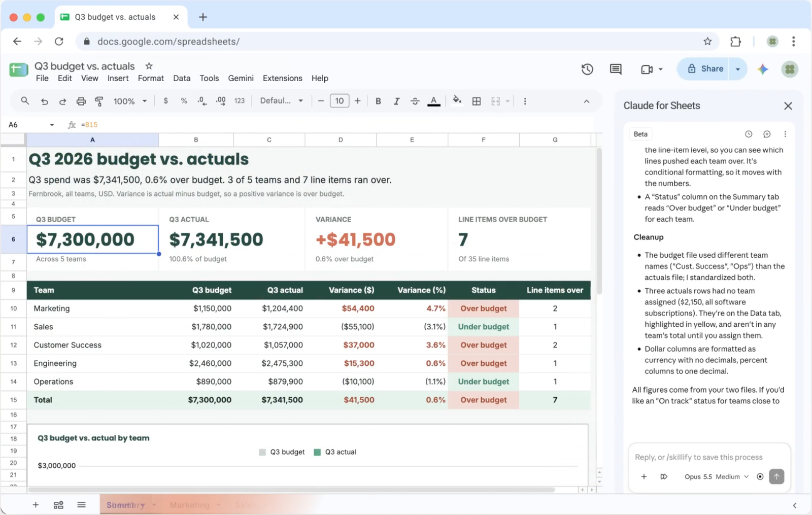
Task: Open the Data menu
Action: (x=182, y=78)
